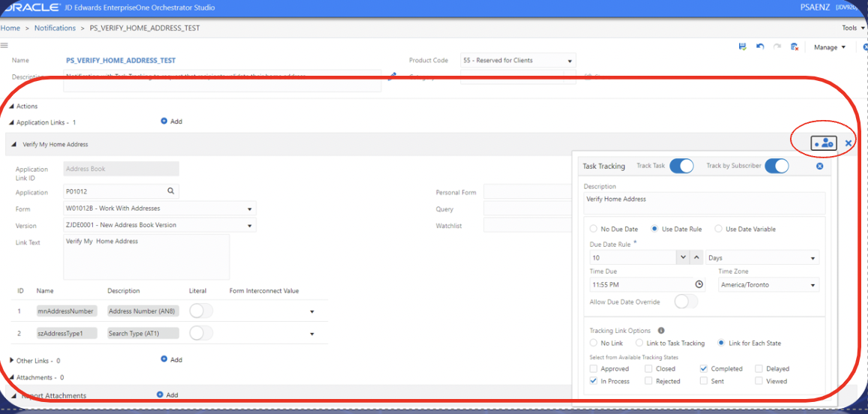Viewport: 868px width, 414px height.
Task: Collapse the Application Links section
Action: click(x=12, y=122)
